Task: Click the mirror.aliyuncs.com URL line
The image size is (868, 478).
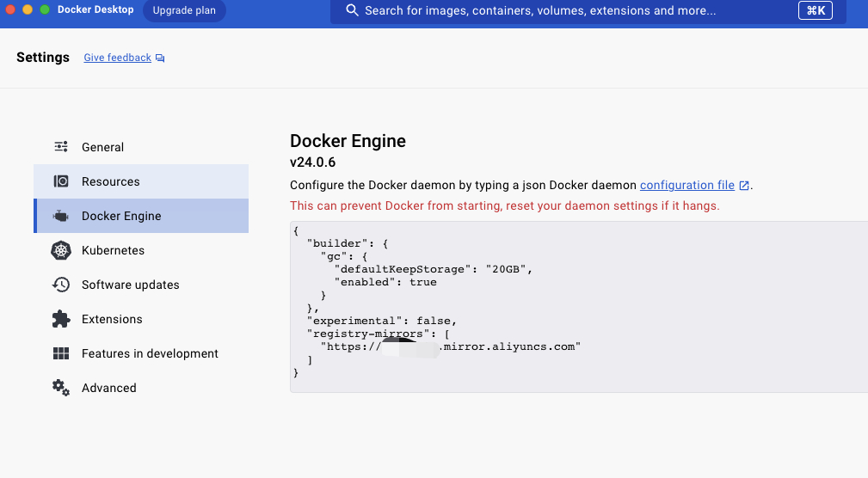Action: click(x=451, y=346)
